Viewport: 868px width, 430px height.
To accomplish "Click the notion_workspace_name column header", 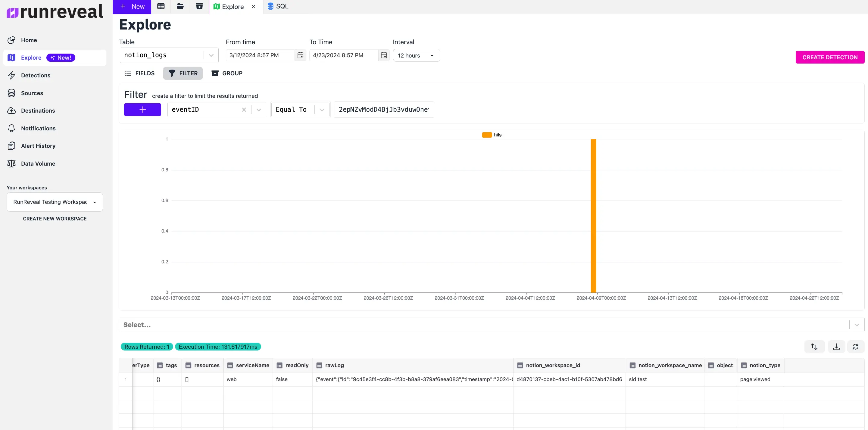I will point(666,365).
